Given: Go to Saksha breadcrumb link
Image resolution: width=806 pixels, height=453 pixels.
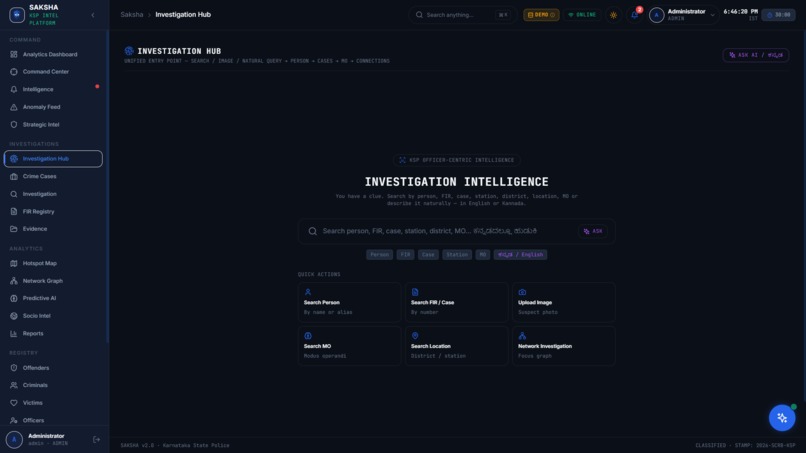Looking at the screenshot, I should pyautogui.click(x=132, y=14).
